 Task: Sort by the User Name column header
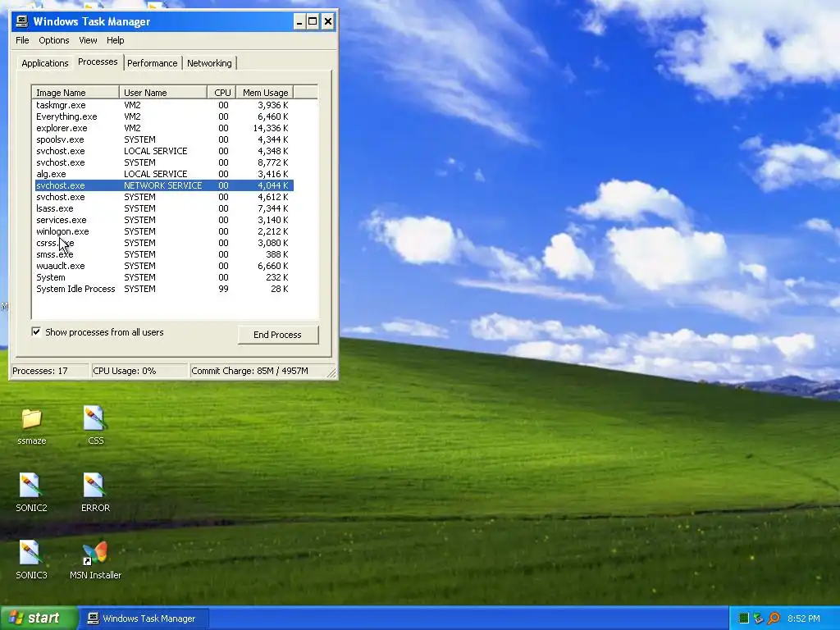163,92
